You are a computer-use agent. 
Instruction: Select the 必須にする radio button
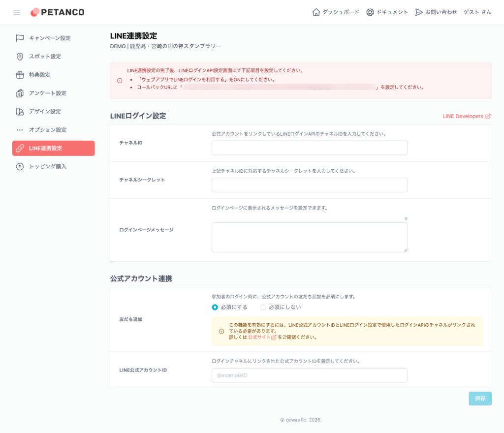point(215,307)
